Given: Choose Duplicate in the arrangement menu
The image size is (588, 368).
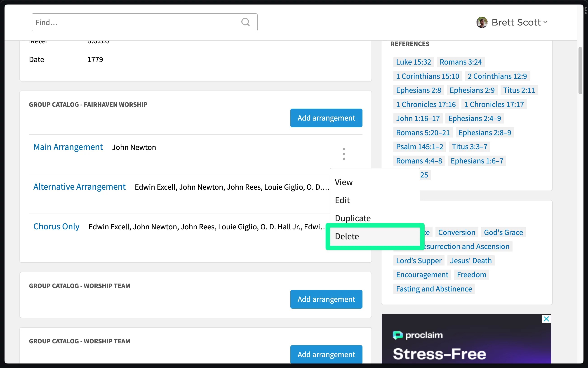Looking at the screenshot, I should pos(353,218).
